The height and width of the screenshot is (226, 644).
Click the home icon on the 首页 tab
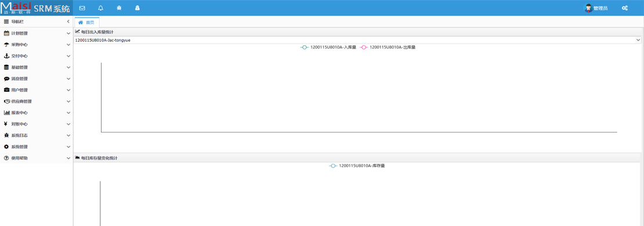pyautogui.click(x=81, y=22)
